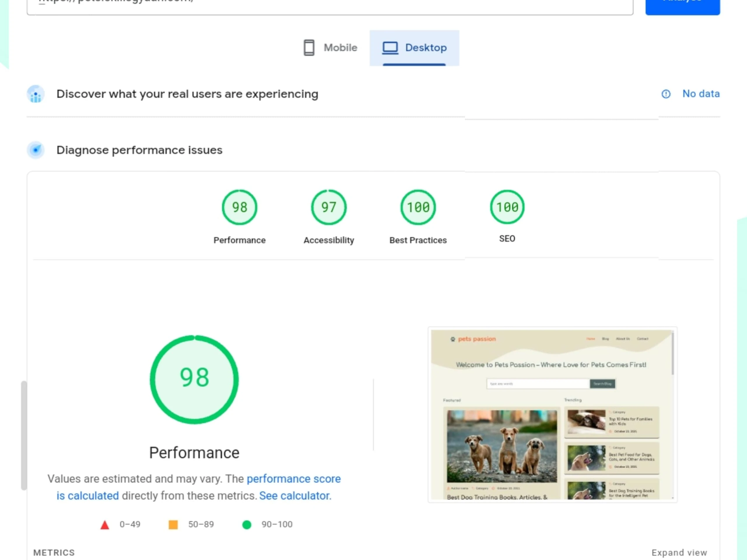Click the Diagnose performance issues gauge icon
Image resolution: width=747 pixels, height=560 pixels.
point(36,150)
